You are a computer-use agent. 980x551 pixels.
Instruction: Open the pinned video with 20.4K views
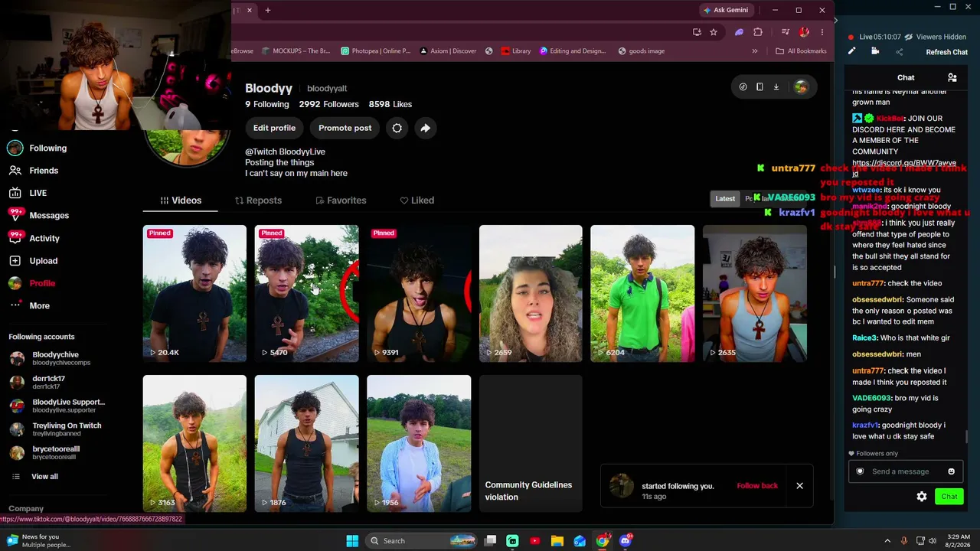click(194, 293)
